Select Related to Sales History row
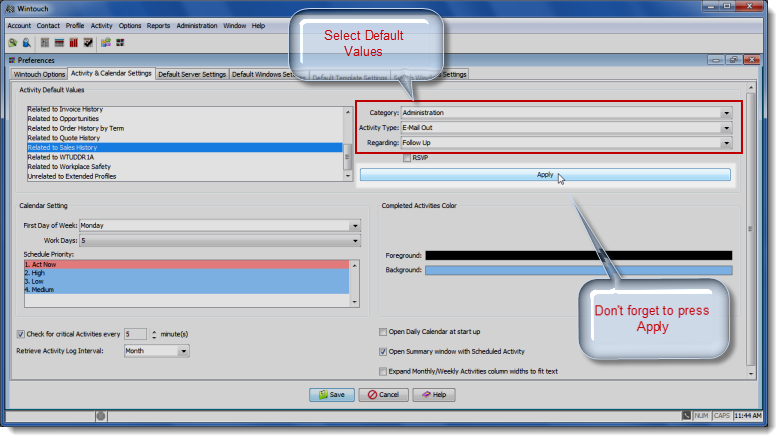This screenshot has height=442, width=783. (x=185, y=148)
